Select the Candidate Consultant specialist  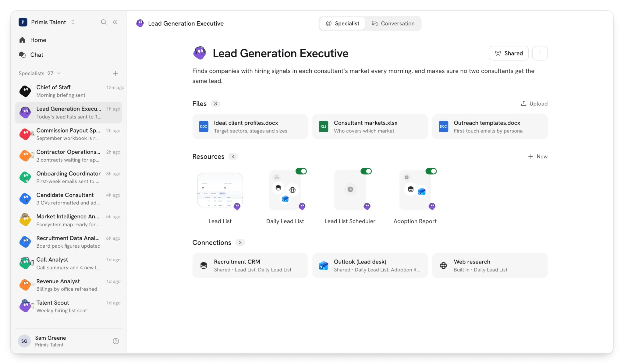pos(69,199)
